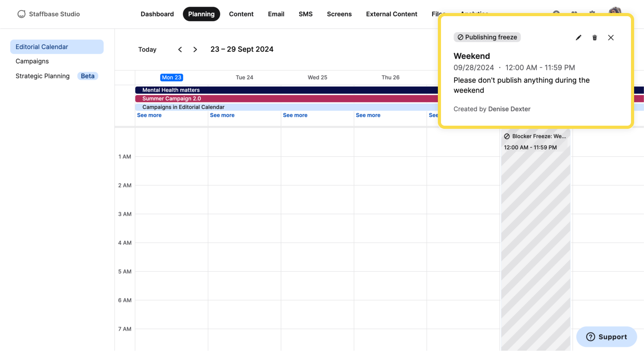The image size is (644, 351).
Task: Click See more under Tue 24
Action: click(x=222, y=115)
